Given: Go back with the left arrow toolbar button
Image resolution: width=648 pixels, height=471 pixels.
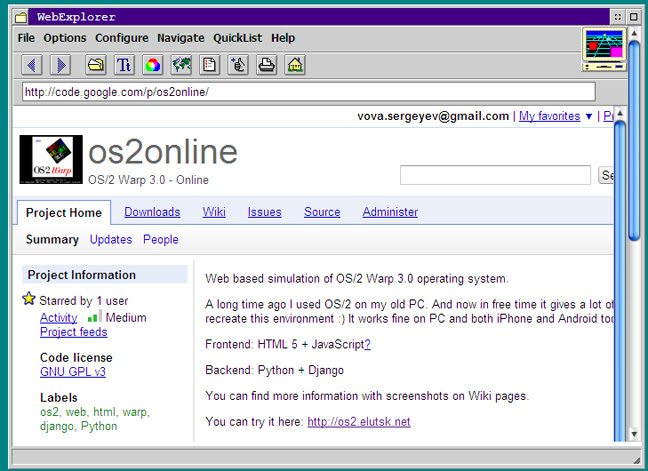Looking at the screenshot, I should tap(32, 65).
